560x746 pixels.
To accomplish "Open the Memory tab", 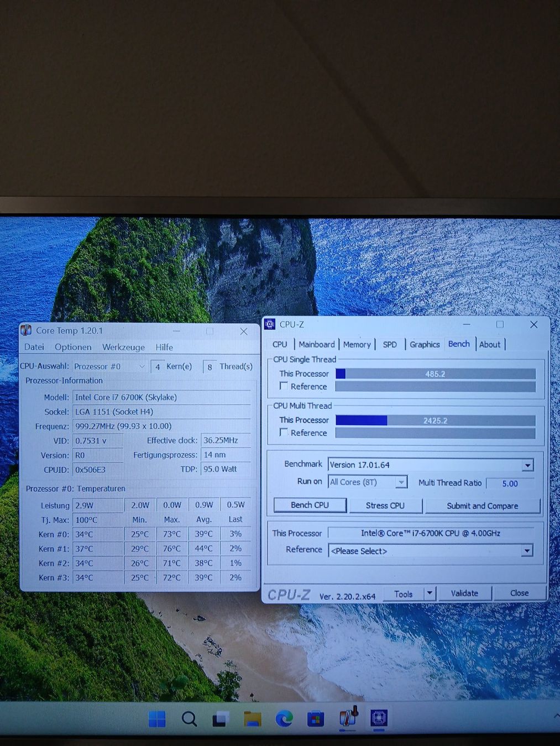I will [x=357, y=344].
